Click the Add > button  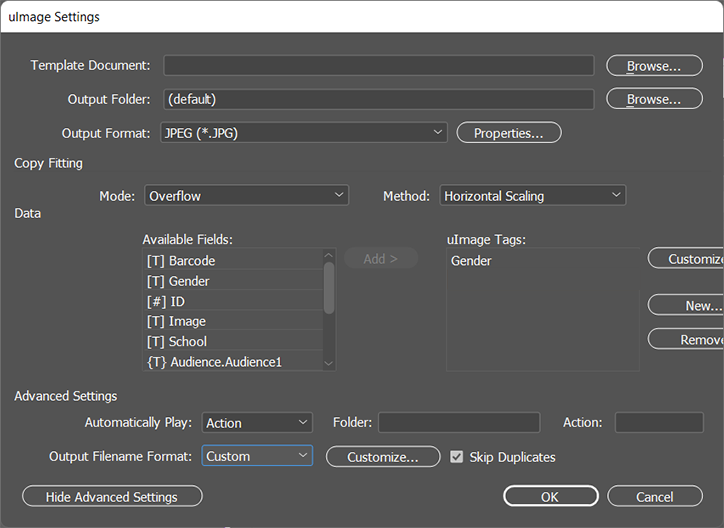[x=381, y=258]
